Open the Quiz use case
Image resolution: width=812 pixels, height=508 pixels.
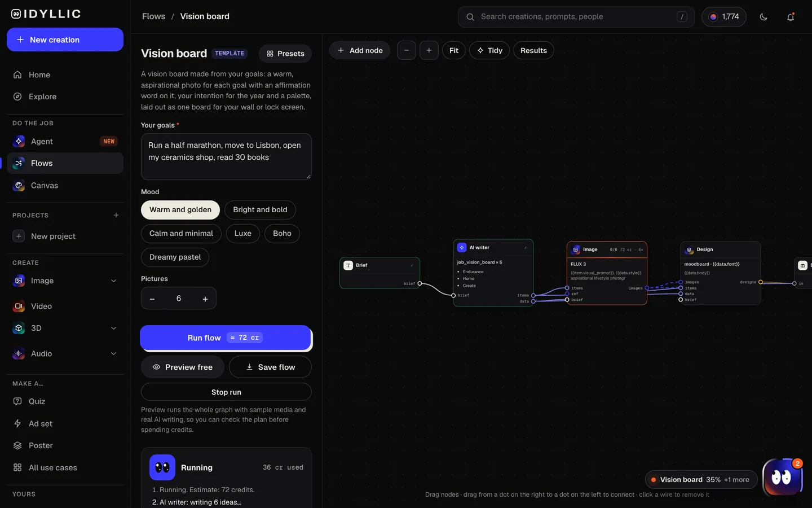coord(65,401)
